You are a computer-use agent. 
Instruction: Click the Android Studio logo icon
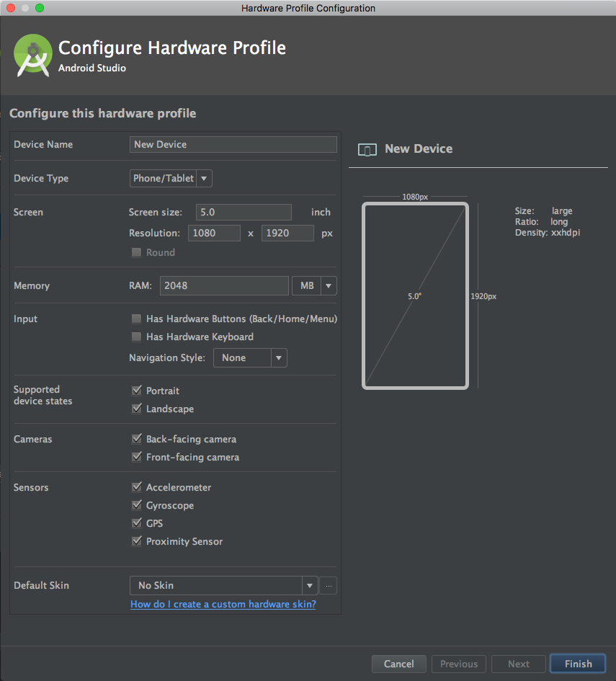click(33, 55)
